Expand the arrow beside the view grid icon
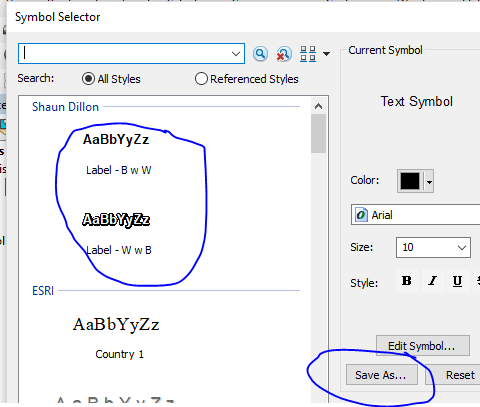 pyautogui.click(x=327, y=54)
